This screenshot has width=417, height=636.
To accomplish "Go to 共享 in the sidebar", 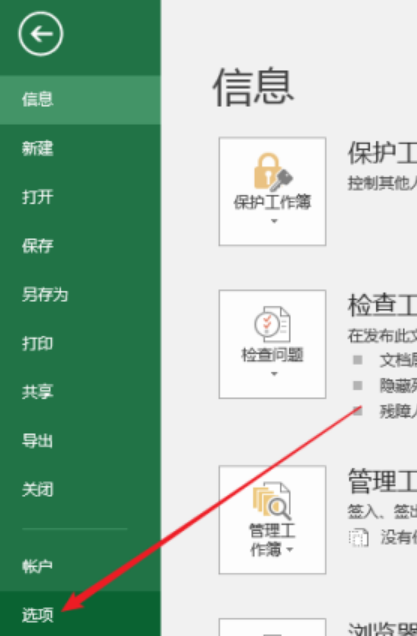I will click(x=80, y=392).
